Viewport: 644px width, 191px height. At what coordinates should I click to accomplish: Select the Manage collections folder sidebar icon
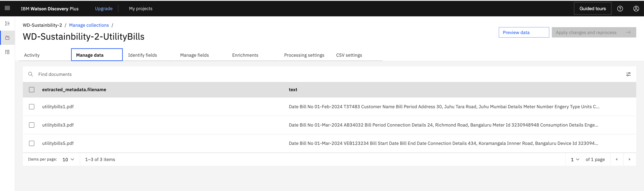[7, 38]
